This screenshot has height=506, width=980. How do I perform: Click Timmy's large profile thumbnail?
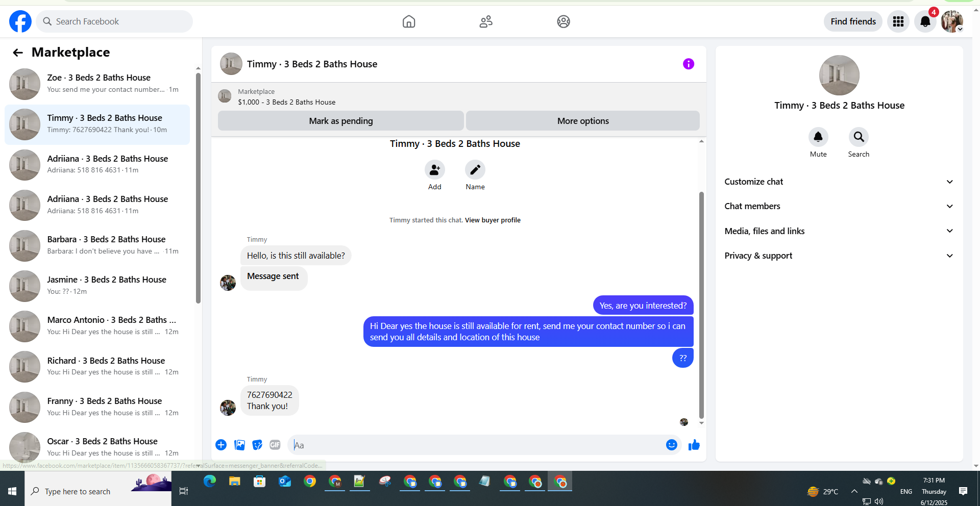[x=839, y=75]
